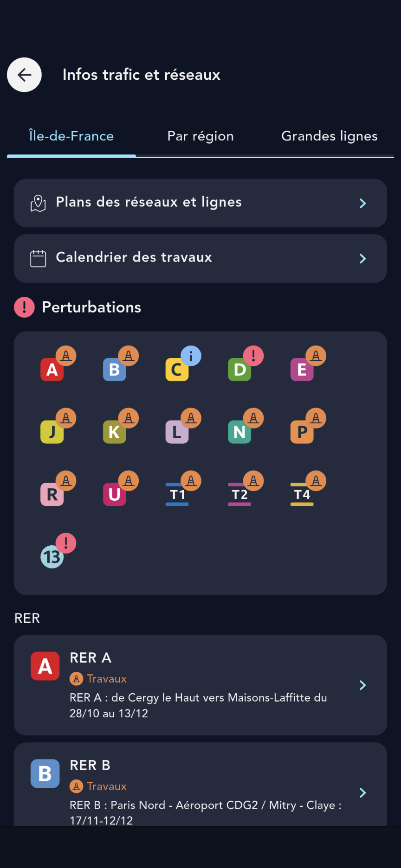Tap chevron on Plans des réseaux row
401x868 pixels.
363,203
